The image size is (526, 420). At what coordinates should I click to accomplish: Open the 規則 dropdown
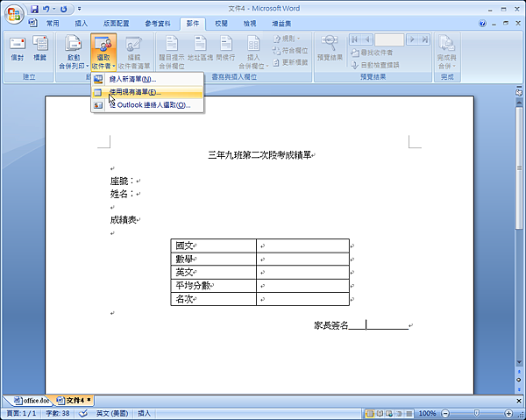point(288,39)
